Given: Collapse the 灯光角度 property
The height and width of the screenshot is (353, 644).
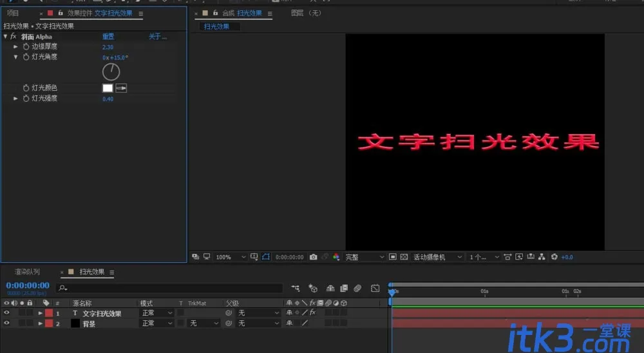Looking at the screenshot, I should (15, 57).
